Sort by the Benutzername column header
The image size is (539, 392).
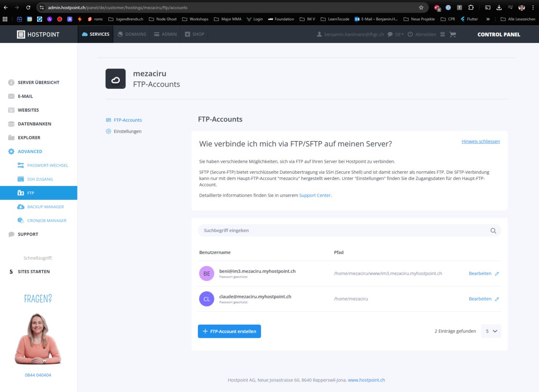point(215,252)
